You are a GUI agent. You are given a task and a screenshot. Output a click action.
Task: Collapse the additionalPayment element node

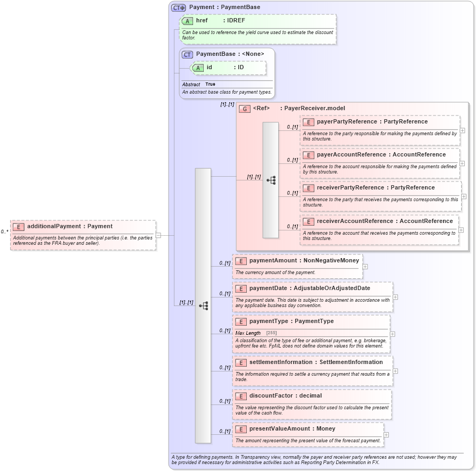[x=158, y=235]
